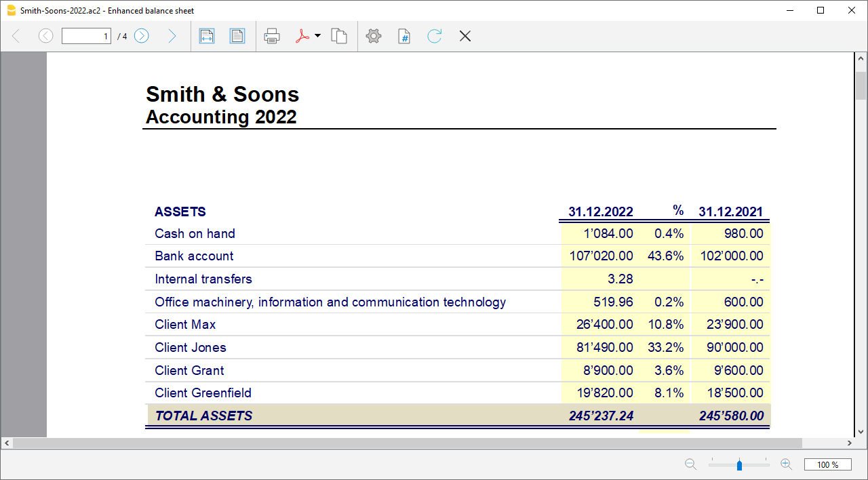Go to the next page
Viewport: 868px width, 480px height.
click(141, 36)
